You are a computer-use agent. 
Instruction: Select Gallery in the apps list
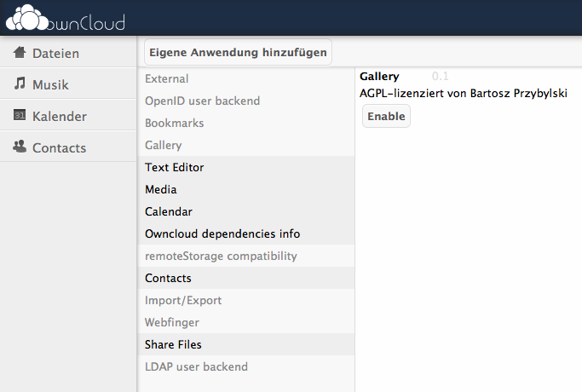[164, 146]
